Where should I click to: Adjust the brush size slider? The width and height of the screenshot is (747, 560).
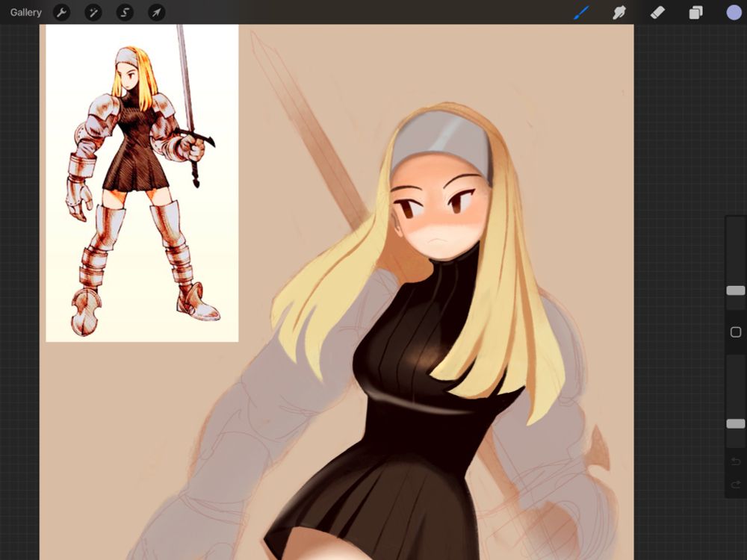[x=735, y=290]
